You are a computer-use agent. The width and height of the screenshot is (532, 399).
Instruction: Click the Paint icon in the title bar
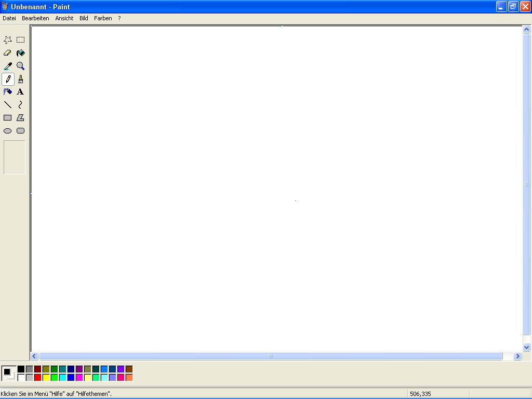pos(5,6)
